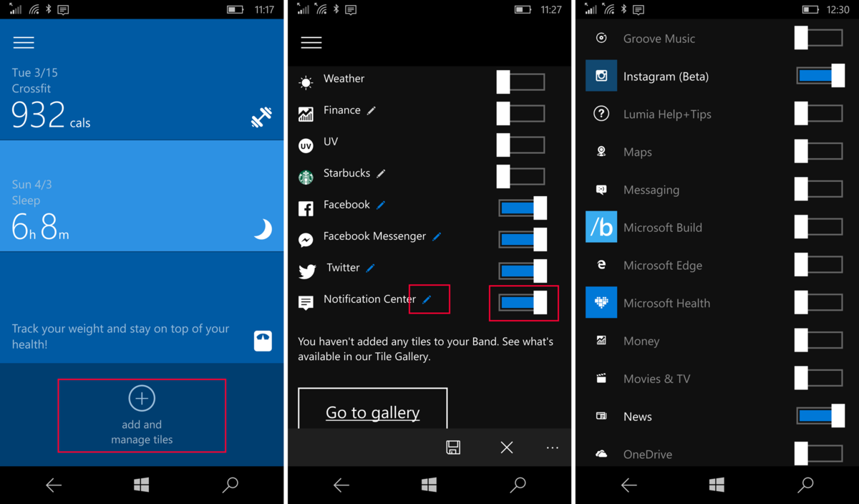
Task: Turn on the Microsoft Health toggle
Action: 818,303
